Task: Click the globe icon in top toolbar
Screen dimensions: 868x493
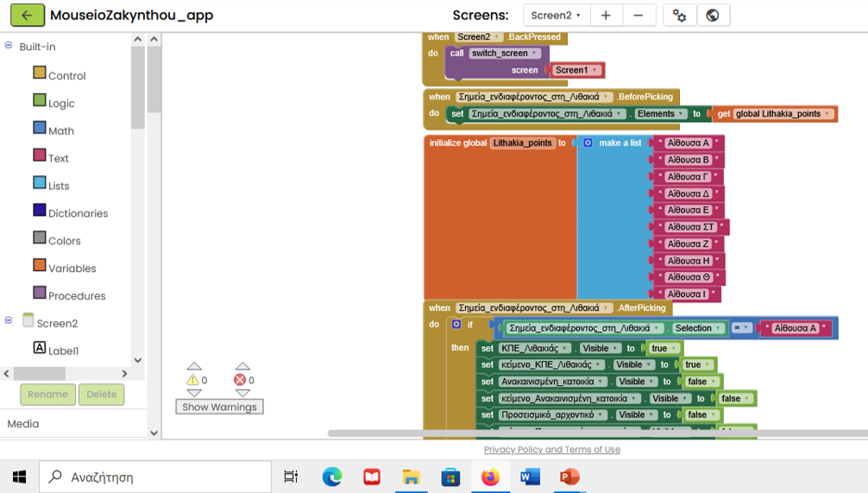Action: (713, 16)
